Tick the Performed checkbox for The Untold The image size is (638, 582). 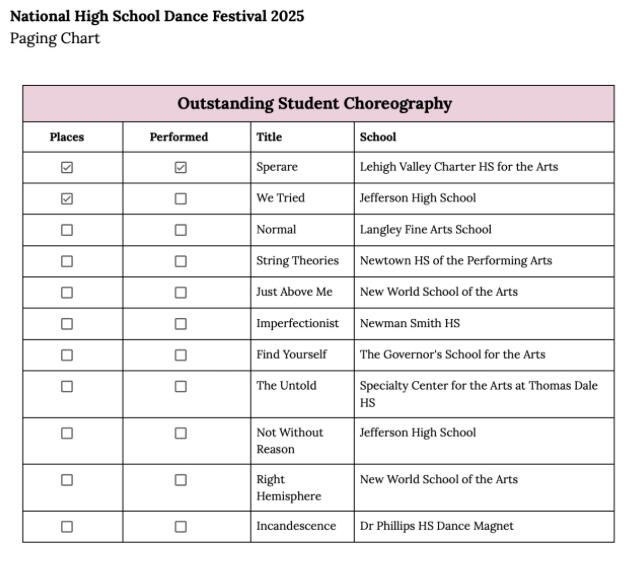pyautogui.click(x=181, y=386)
